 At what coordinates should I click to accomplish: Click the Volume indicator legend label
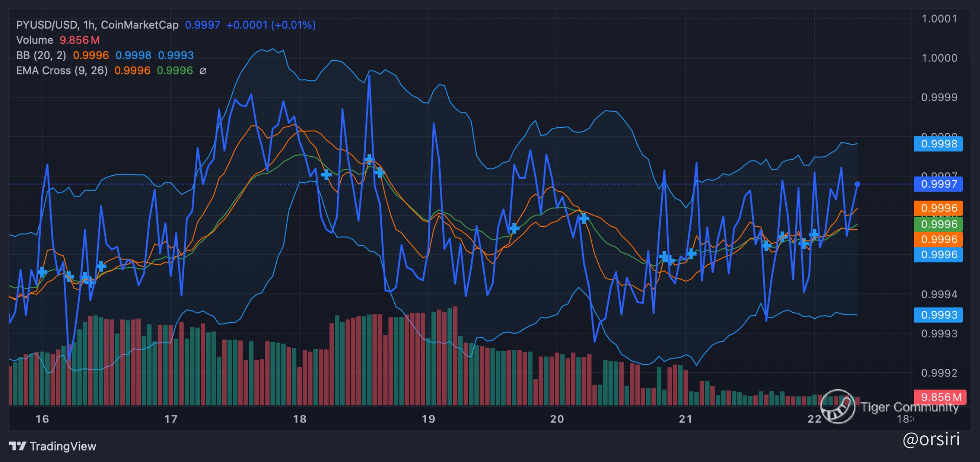34,40
